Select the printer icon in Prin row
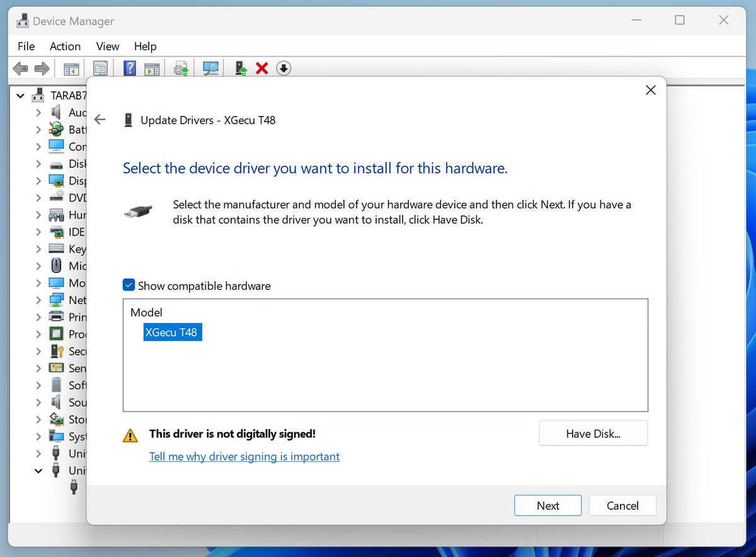The image size is (756, 557). pos(56,317)
